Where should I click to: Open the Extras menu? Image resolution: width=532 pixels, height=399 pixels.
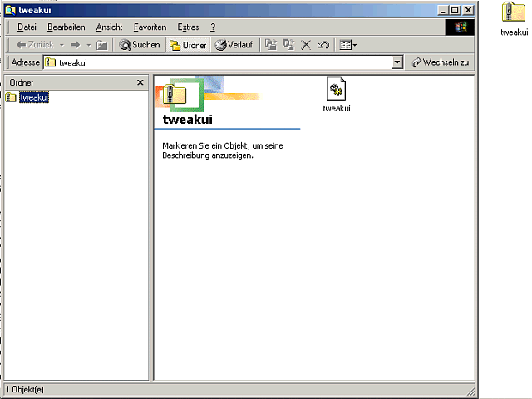(189, 27)
